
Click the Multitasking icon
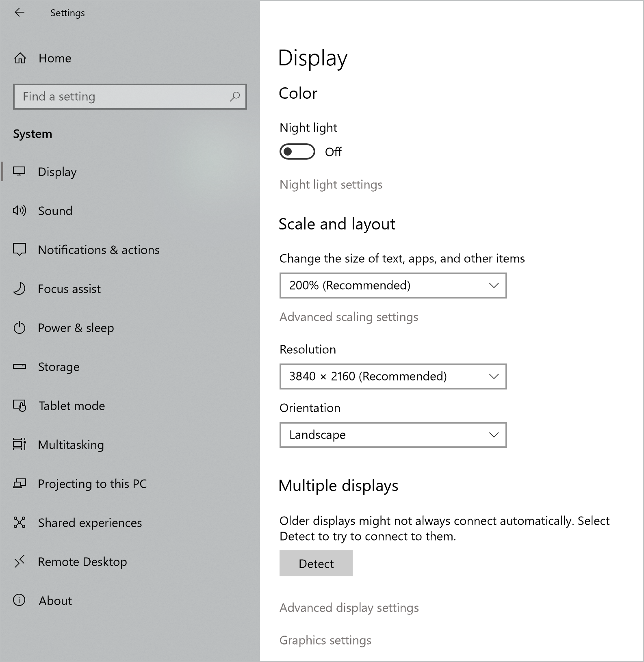19,444
